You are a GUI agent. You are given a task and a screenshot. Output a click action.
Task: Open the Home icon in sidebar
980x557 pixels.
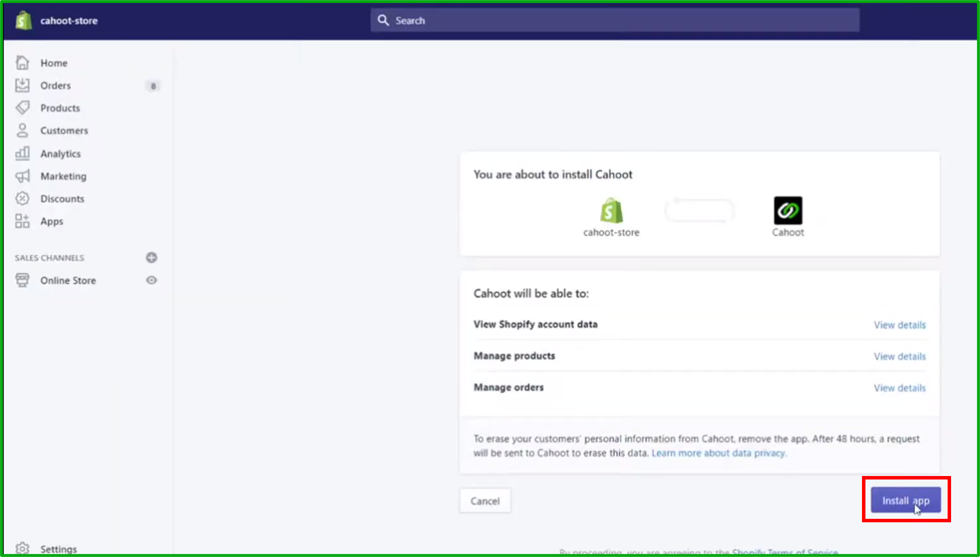(x=23, y=62)
